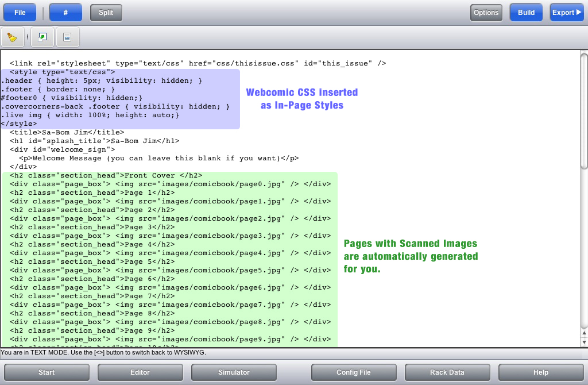
Task: Click the Page 1 section_head line
Action: tap(92, 193)
